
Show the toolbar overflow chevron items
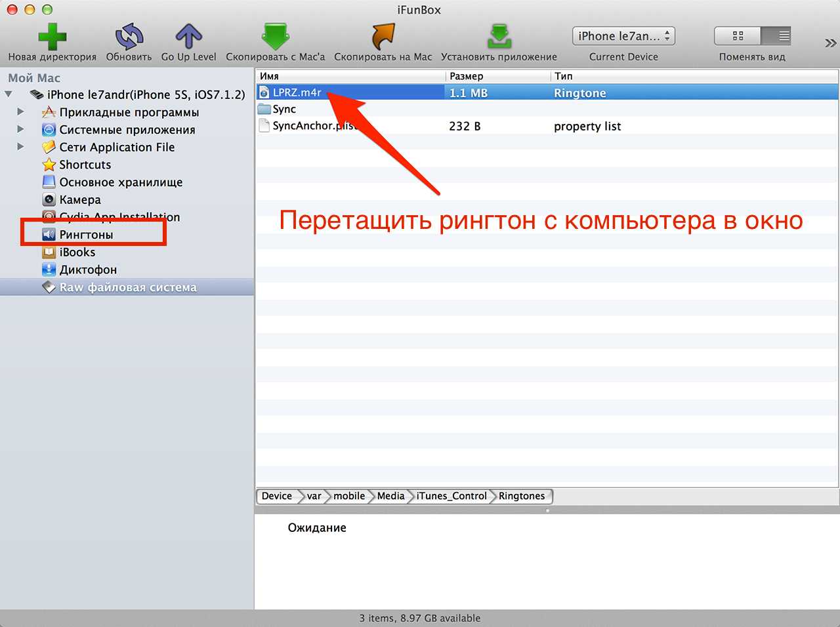tap(830, 43)
